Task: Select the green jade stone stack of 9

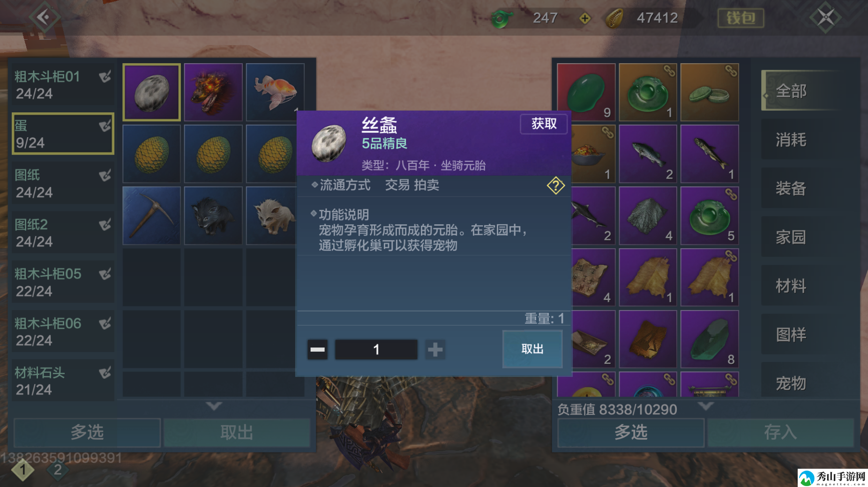Action: point(586,92)
